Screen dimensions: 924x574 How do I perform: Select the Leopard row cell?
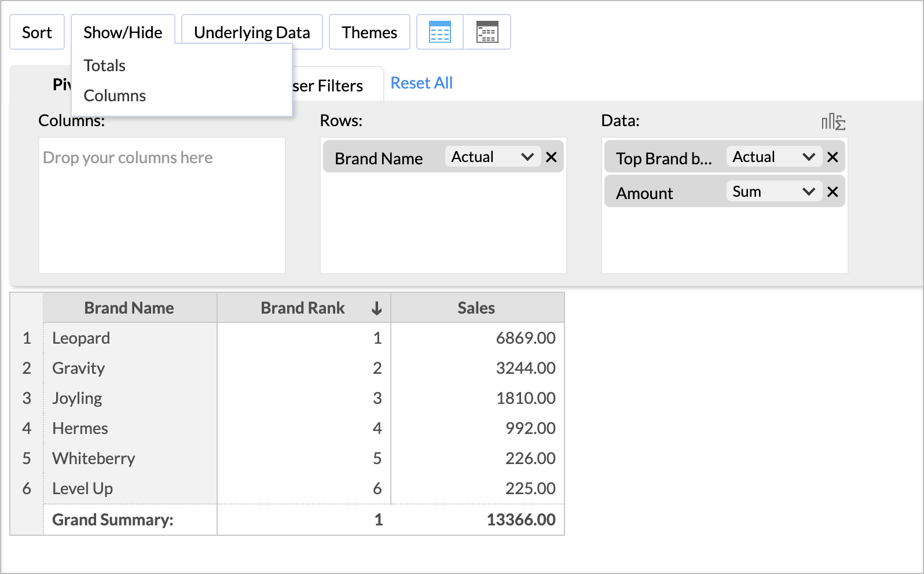tap(81, 338)
